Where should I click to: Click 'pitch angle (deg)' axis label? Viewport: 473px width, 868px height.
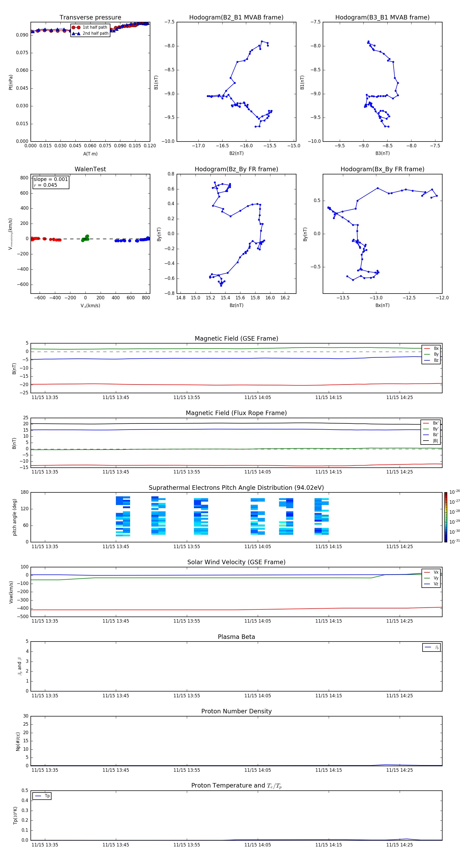point(14,517)
